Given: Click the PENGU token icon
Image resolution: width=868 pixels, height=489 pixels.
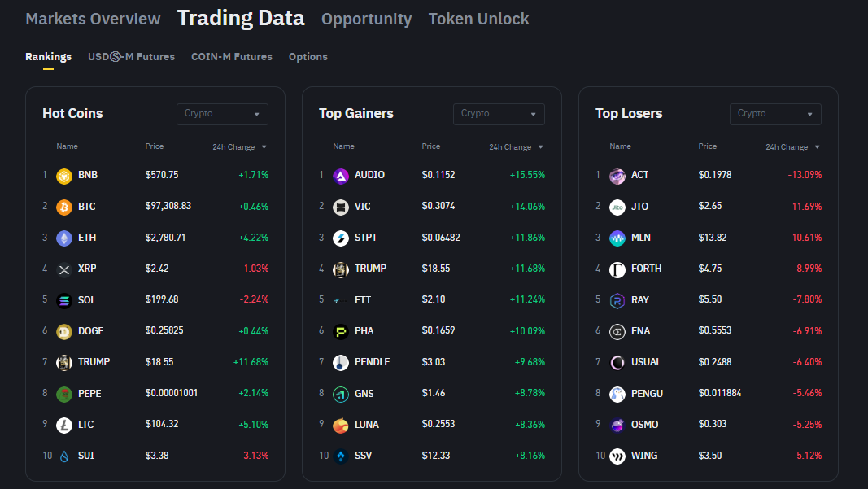Looking at the screenshot, I should [x=617, y=394].
